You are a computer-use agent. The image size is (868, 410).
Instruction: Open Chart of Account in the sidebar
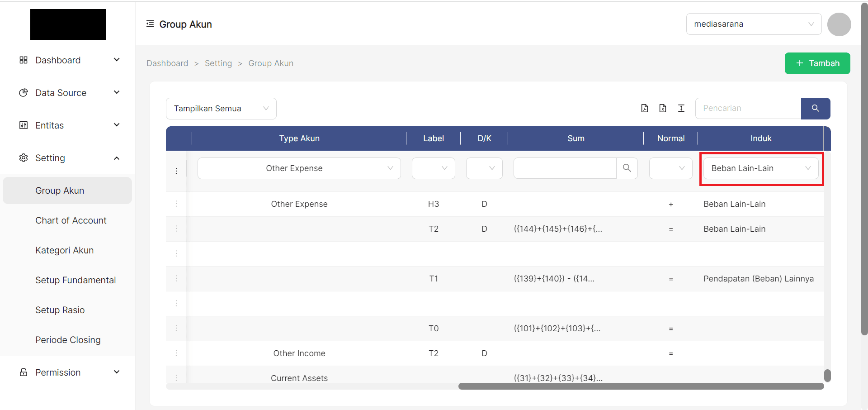[71, 220]
